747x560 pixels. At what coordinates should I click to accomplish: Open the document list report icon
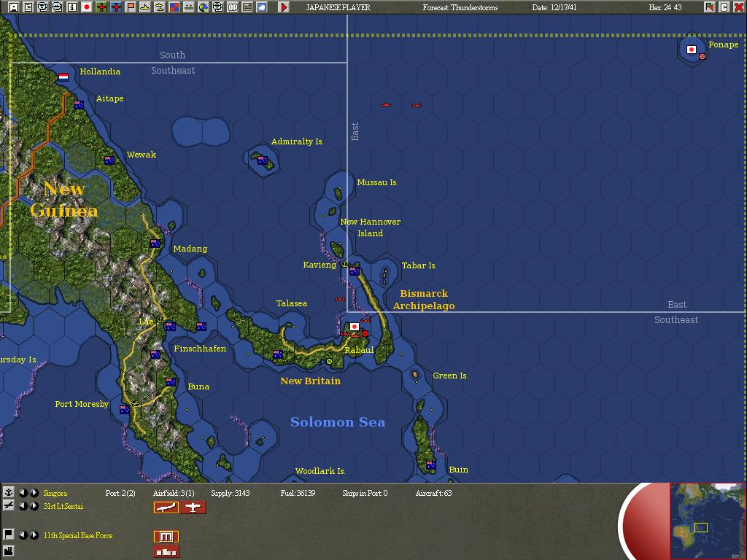click(28, 7)
